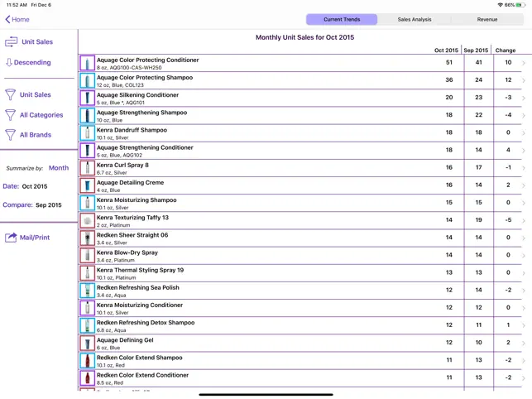The height and width of the screenshot is (399, 532).
Task: Expand the Kenra Curl Spray 8 row chevron
Action: [524, 168]
